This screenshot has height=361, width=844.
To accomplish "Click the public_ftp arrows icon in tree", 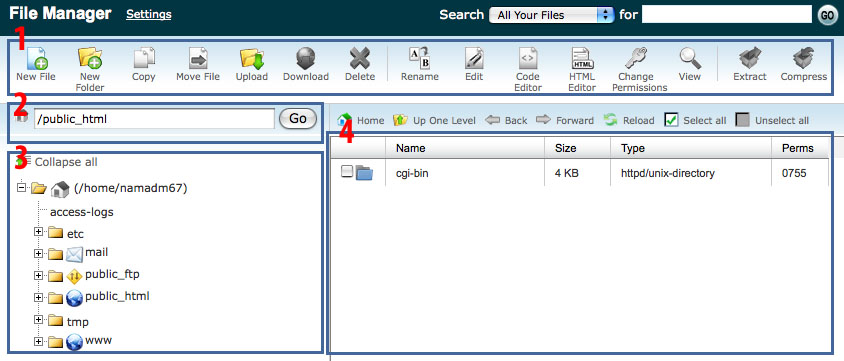I will 74,277.
